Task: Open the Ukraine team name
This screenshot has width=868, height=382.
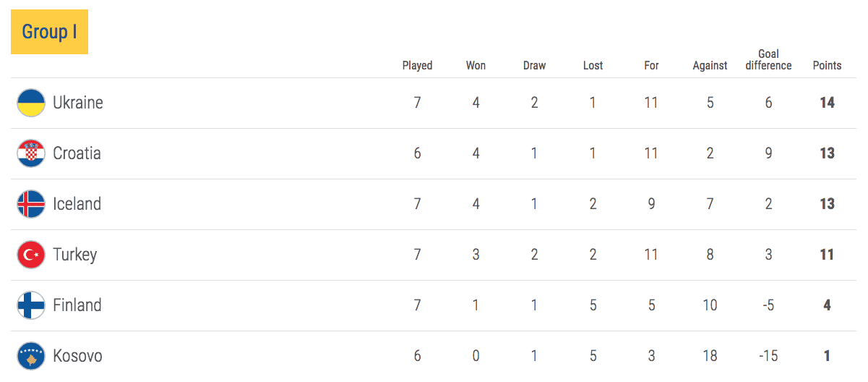Action: [x=78, y=103]
